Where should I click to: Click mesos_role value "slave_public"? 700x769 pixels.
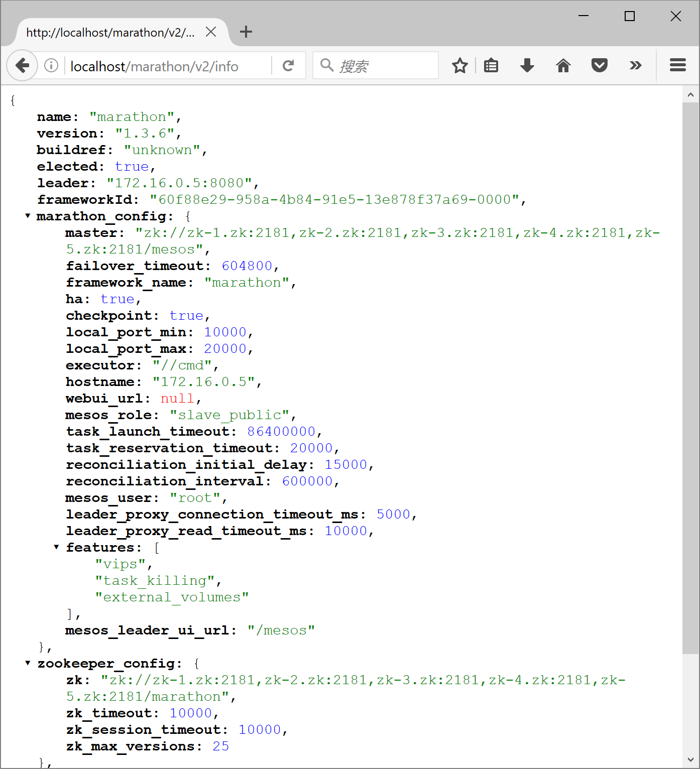coord(229,415)
